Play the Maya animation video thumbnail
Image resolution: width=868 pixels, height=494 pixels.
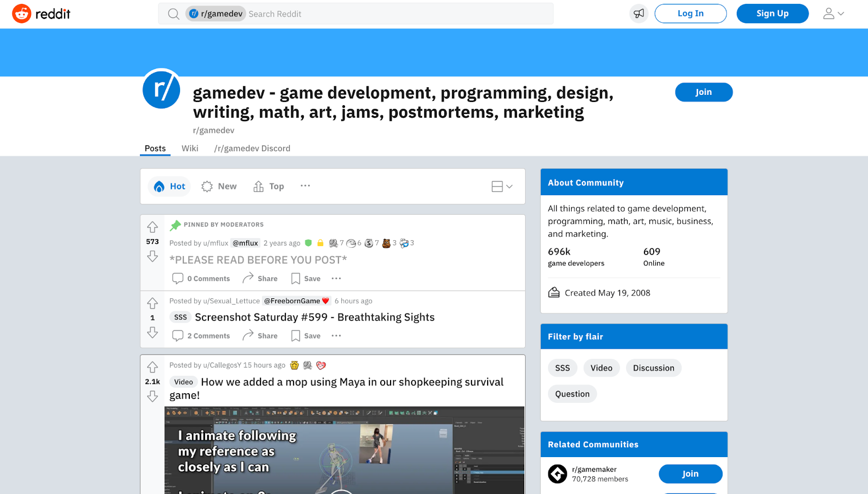(x=344, y=450)
